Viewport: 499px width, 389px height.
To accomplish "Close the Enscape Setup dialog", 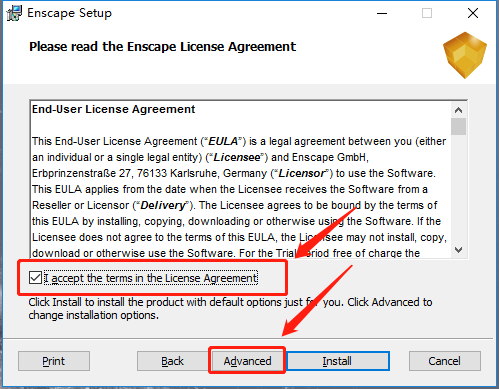I will 473,13.
